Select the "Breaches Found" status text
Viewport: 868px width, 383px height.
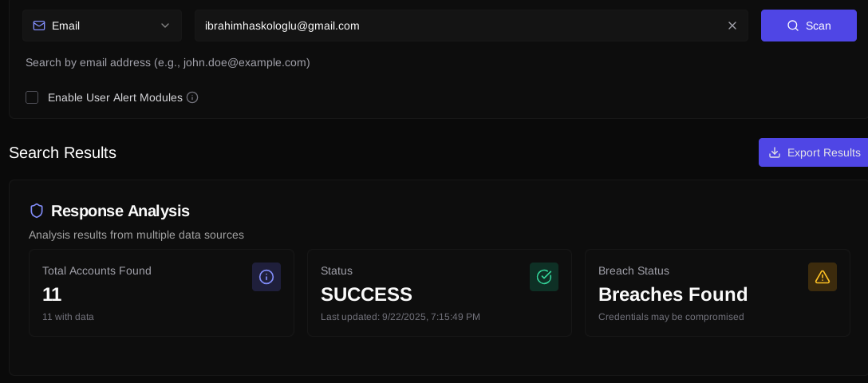pyautogui.click(x=673, y=294)
